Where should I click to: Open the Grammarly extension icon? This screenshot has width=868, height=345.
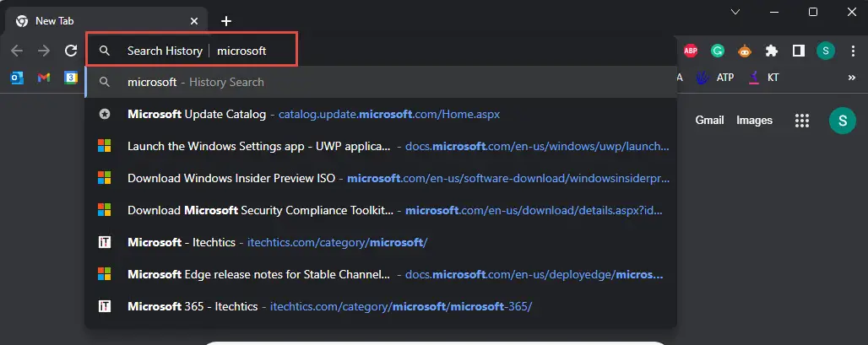[x=718, y=51]
